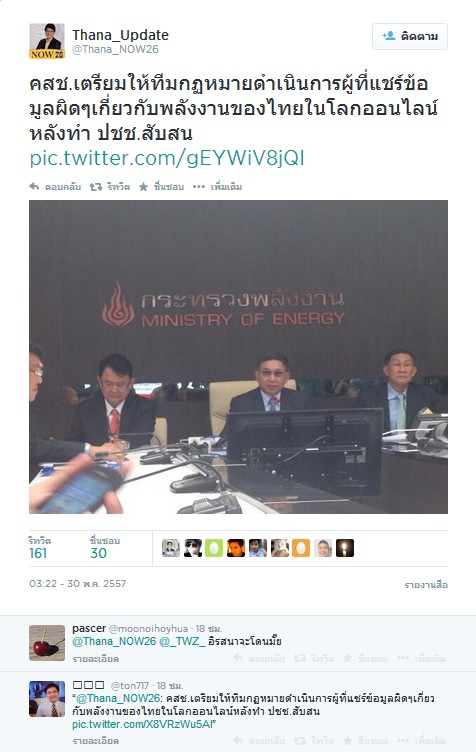View the 30 favorites count
The width and height of the screenshot is (476, 752).
coord(98,553)
